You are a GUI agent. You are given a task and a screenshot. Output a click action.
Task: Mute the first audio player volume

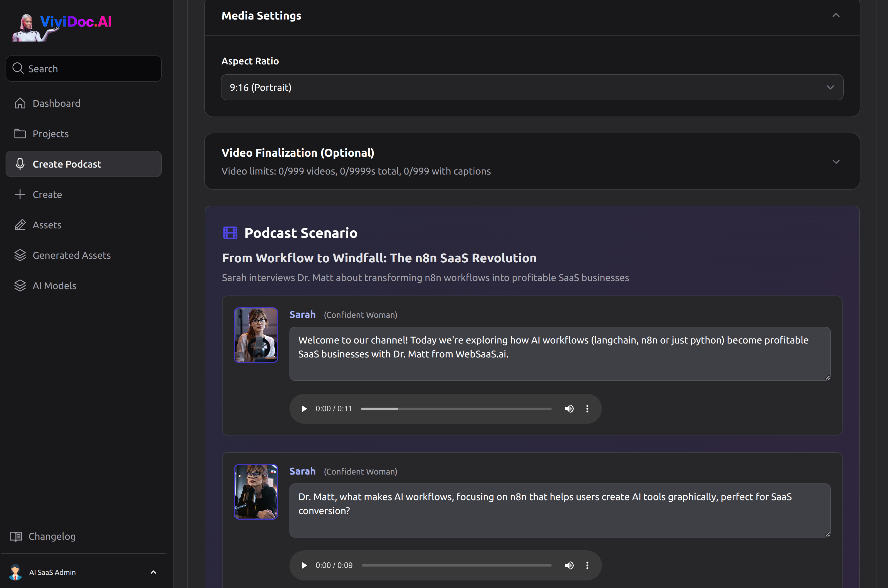569,408
